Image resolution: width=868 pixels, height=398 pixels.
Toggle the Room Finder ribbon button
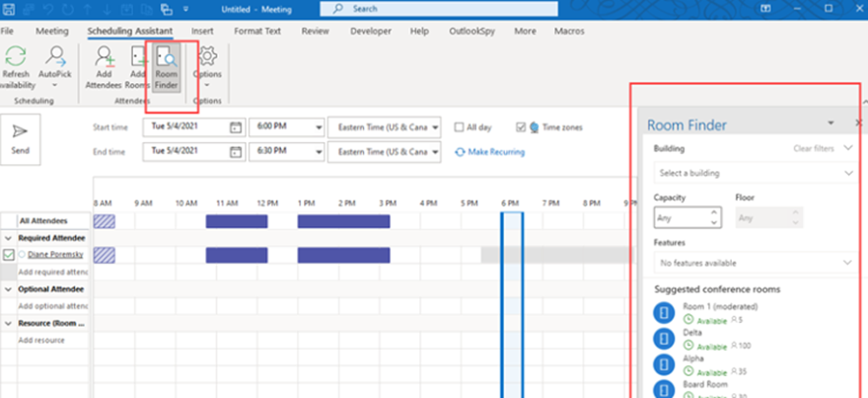tap(166, 67)
